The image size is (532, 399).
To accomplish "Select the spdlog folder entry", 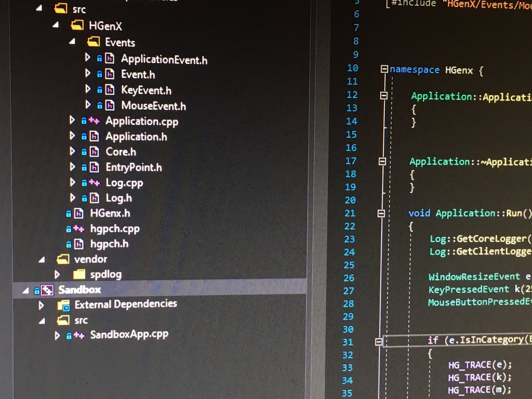I will (106, 274).
